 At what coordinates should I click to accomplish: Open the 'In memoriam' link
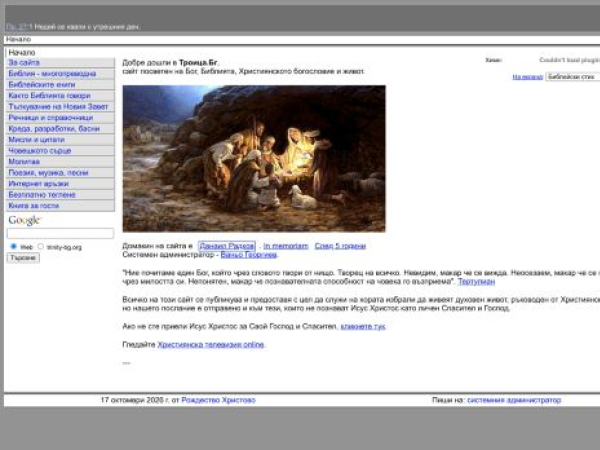pyautogui.click(x=285, y=246)
